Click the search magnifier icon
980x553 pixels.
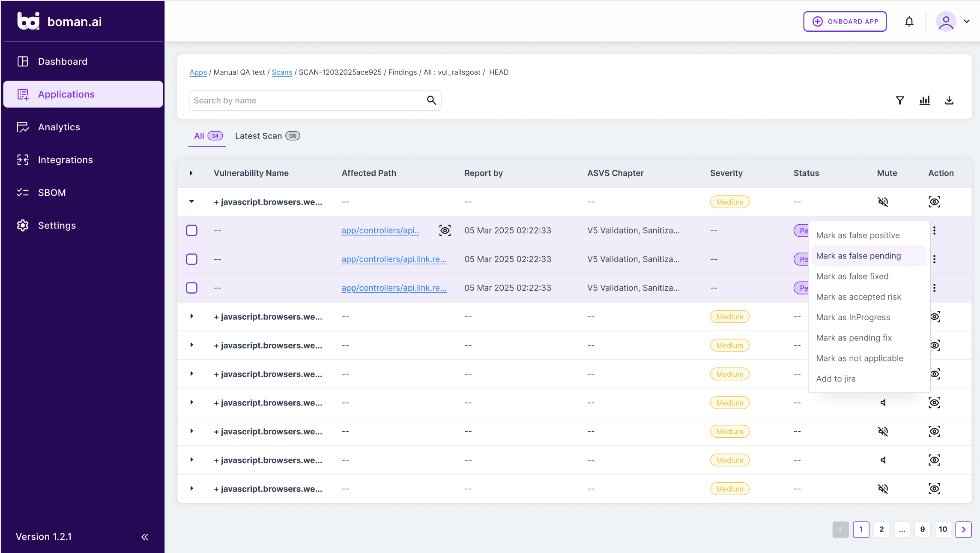(431, 100)
